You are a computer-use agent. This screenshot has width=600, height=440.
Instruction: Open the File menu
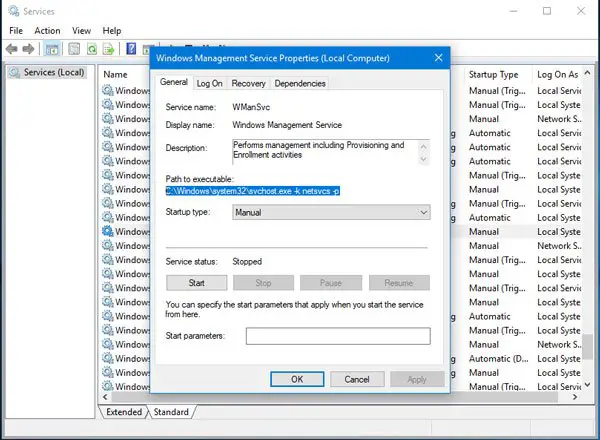point(16,31)
